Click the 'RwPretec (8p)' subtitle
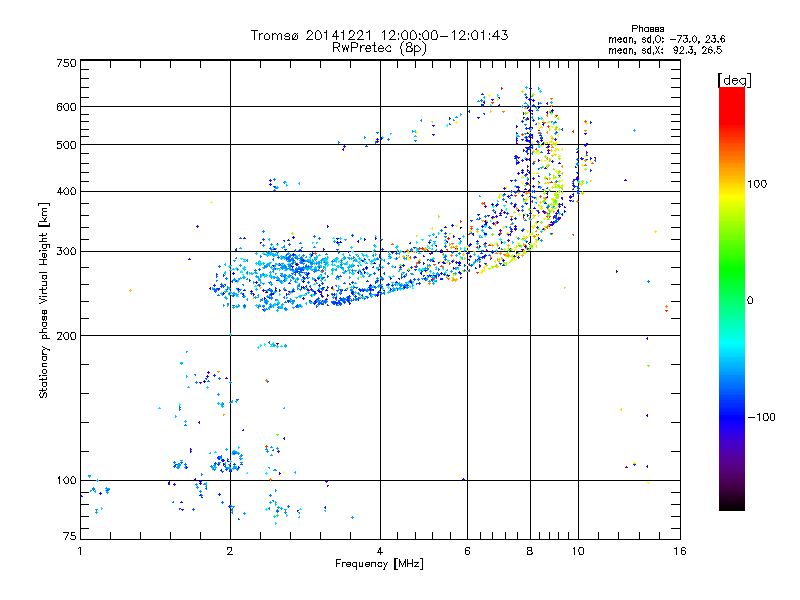 [379, 48]
